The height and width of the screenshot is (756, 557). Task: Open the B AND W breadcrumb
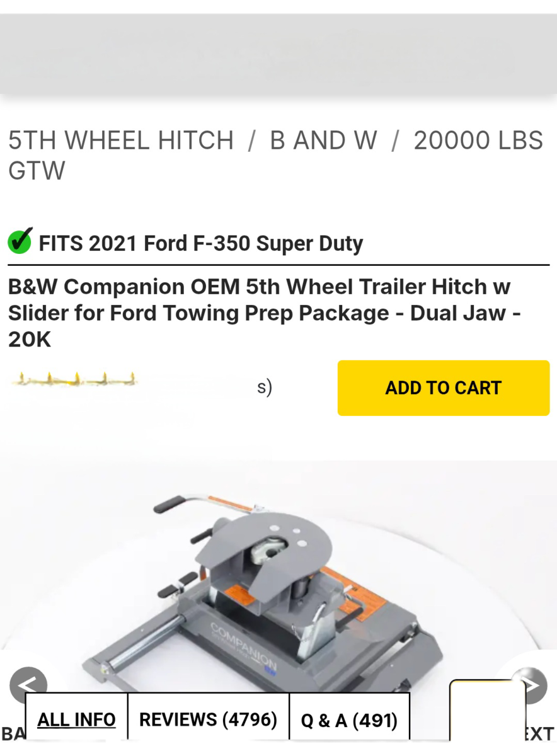coord(323,140)
